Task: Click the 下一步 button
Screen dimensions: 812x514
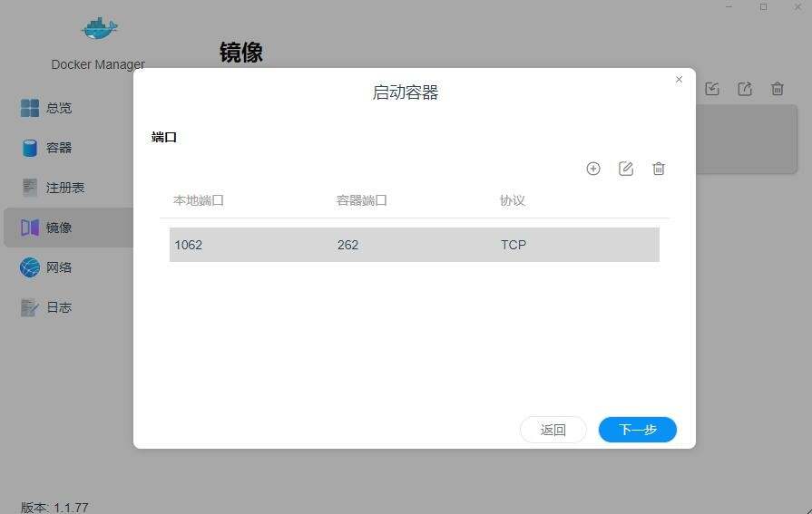Action: point(638,430)
